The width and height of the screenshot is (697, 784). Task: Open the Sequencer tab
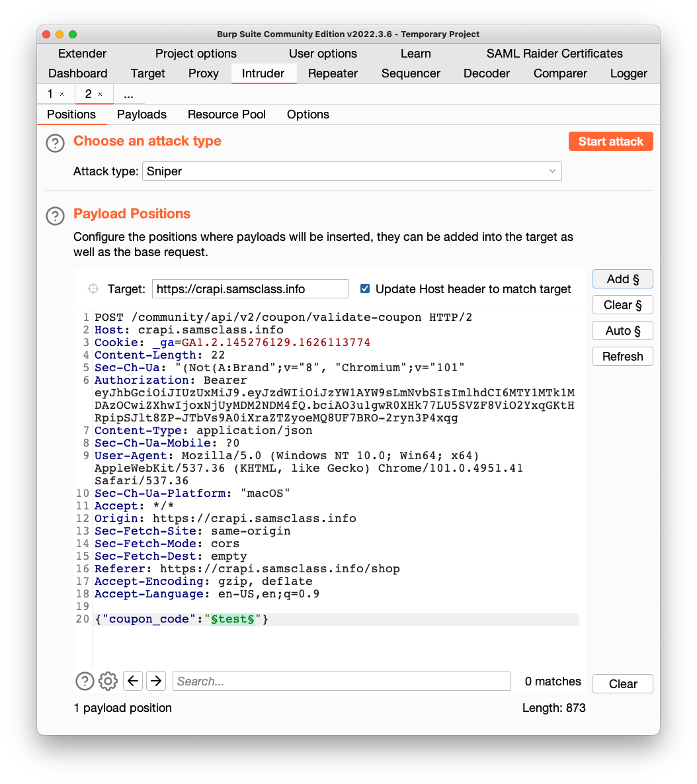[x=411, y=73]
